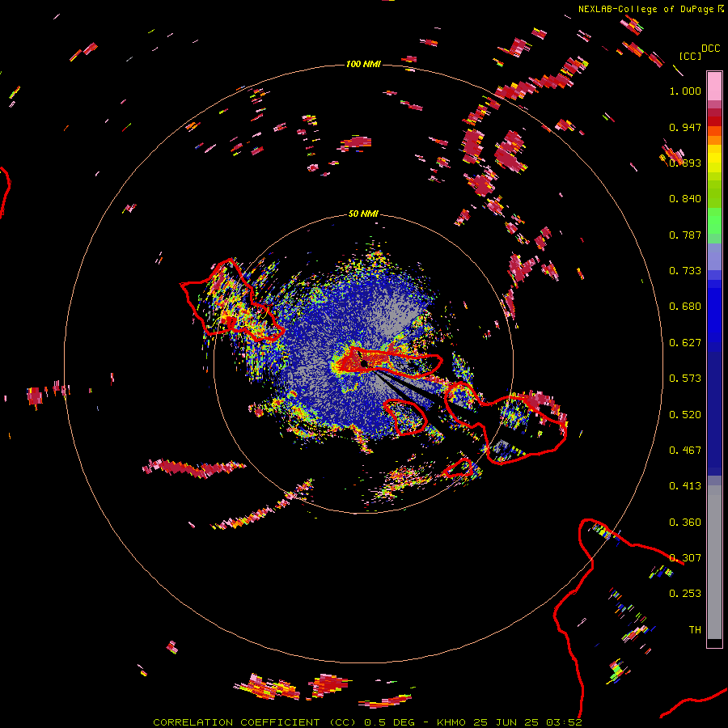Click the 0.360 scale value
The width and height of the screenshot is (728, 728).
pos(685,523)
